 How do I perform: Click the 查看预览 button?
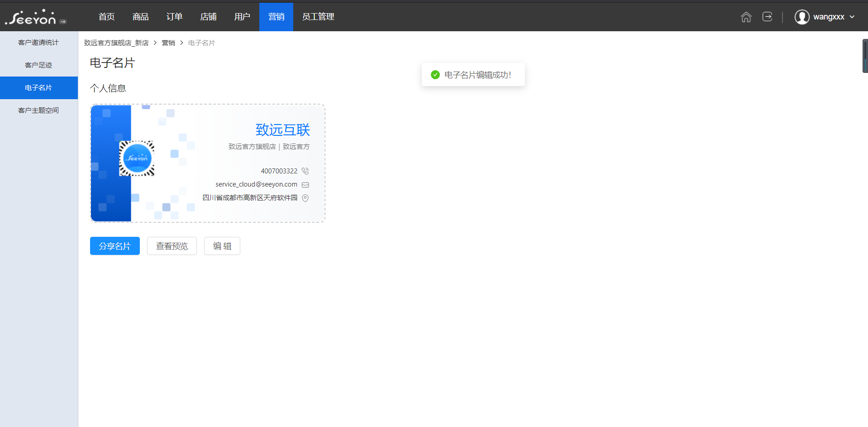point(172,246)
